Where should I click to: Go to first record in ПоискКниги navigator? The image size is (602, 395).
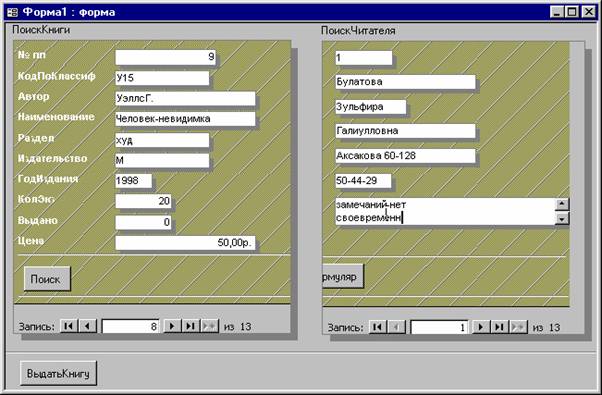[x=69, y=326]
